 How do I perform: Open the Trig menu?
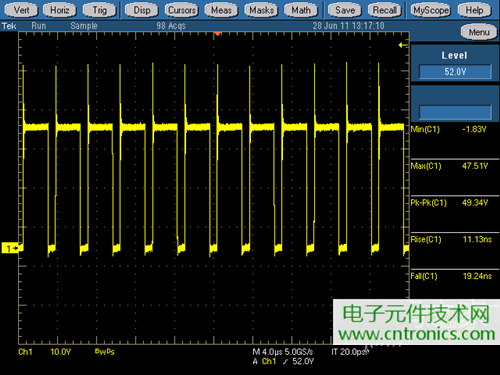(x=99, y=10)
